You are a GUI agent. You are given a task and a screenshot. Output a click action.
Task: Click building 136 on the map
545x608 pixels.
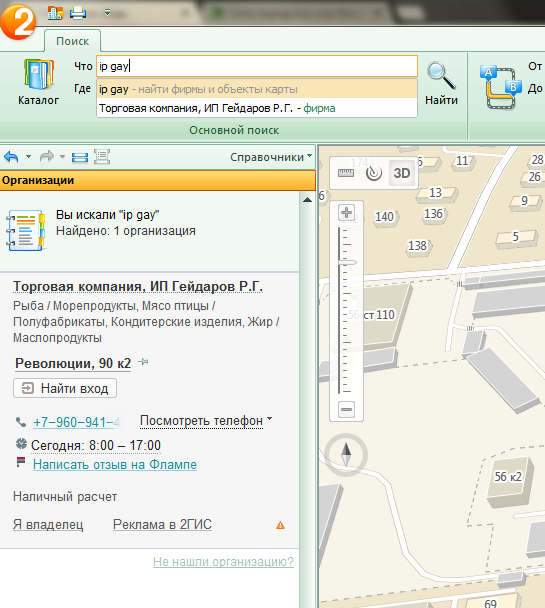(433, 214)
